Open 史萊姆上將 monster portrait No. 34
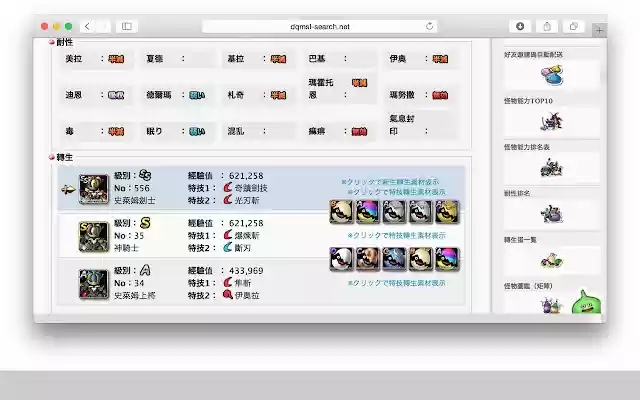 coord(94,284)
